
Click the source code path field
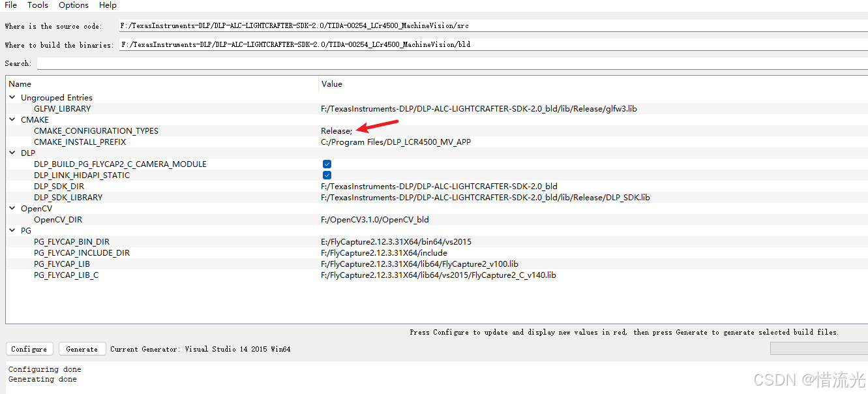pyautogui.click(x=494, y=26)
